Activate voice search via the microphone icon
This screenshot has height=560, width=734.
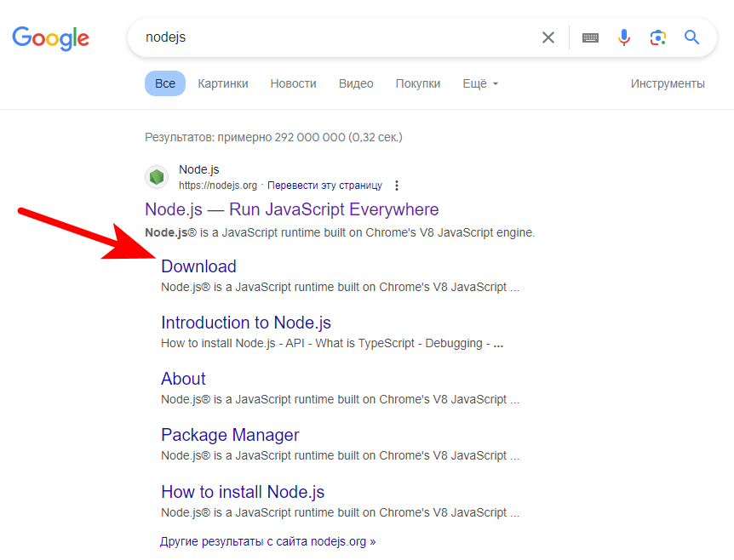click(x=624, y=37)
